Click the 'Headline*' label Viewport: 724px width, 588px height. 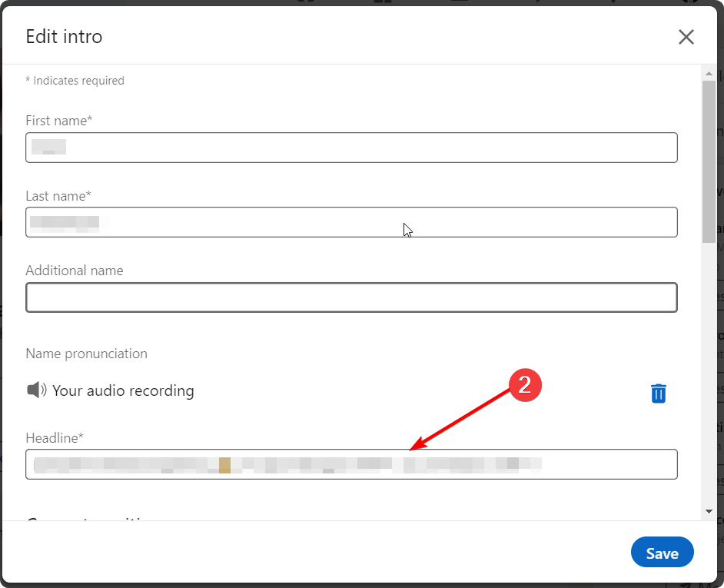click(55, 438)
